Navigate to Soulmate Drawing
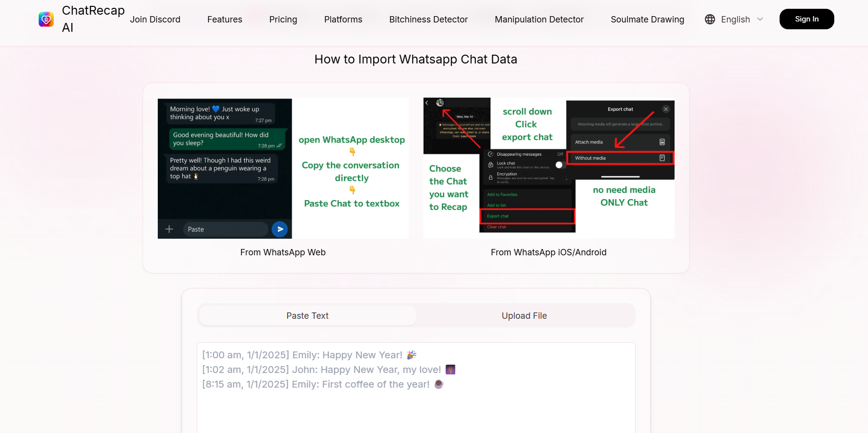 coord(647,20)
